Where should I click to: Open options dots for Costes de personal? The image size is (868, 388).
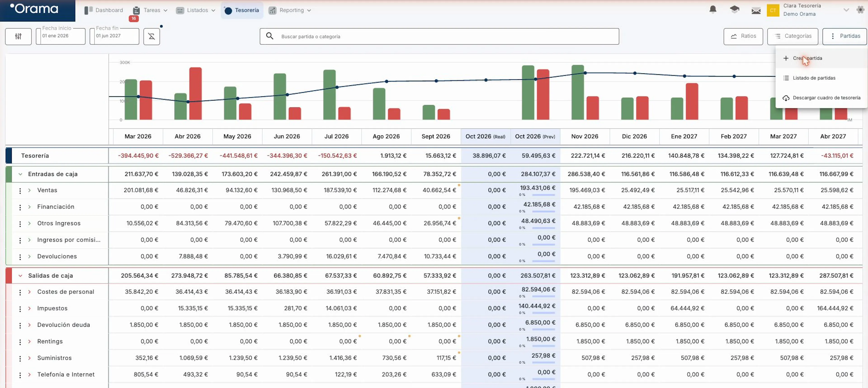pos(20,292)
